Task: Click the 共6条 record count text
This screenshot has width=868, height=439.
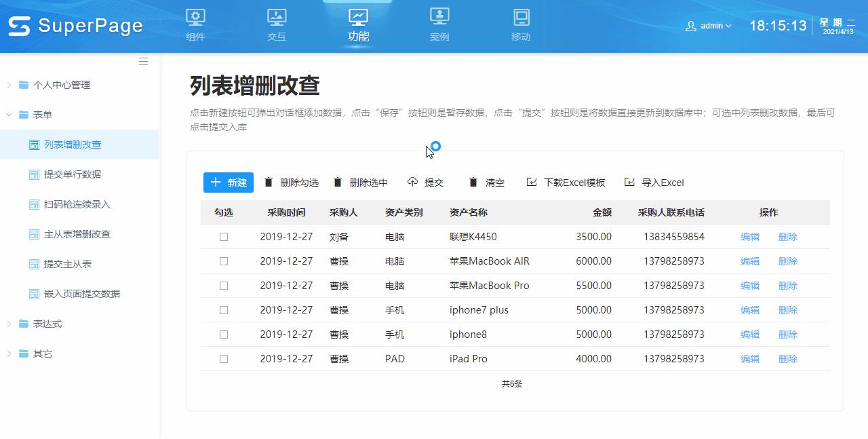Action: [512, 384]
